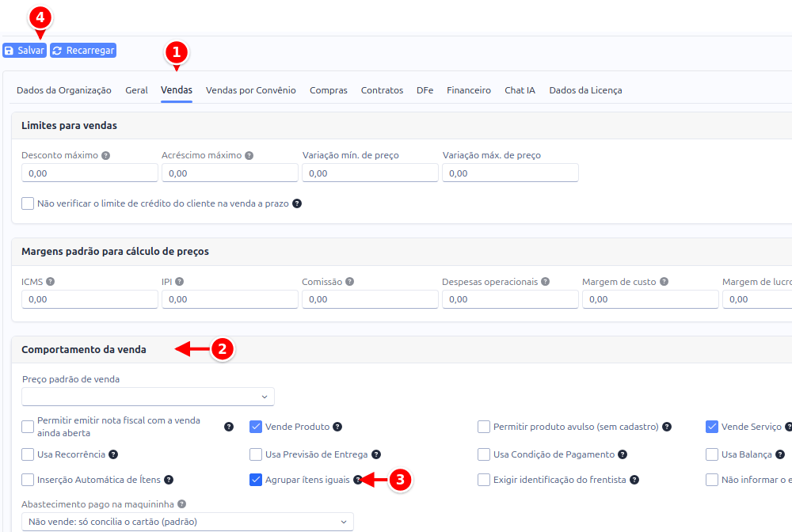Enable Usa Condição de Pagamento checkbox

coord(484,454)
